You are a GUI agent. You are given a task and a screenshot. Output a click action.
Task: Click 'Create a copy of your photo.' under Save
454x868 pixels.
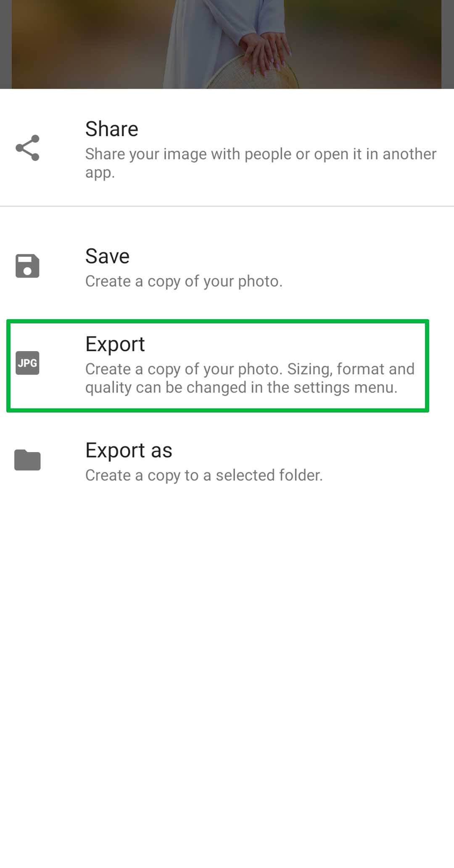coord(184,281)
